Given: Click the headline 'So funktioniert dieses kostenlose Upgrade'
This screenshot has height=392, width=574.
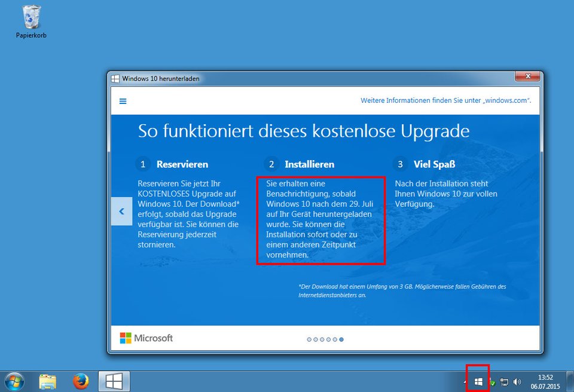Looking at the screenshot, I should 304,131.
